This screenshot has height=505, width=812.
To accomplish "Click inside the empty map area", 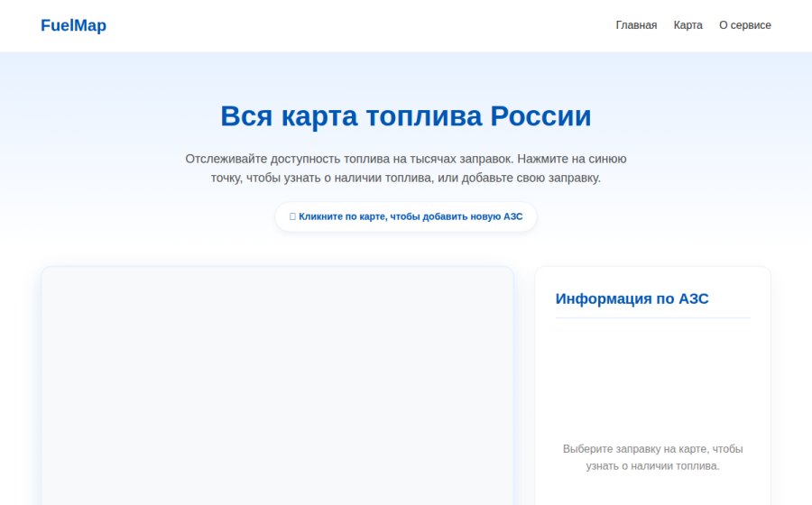I will [x=278, y=385].
